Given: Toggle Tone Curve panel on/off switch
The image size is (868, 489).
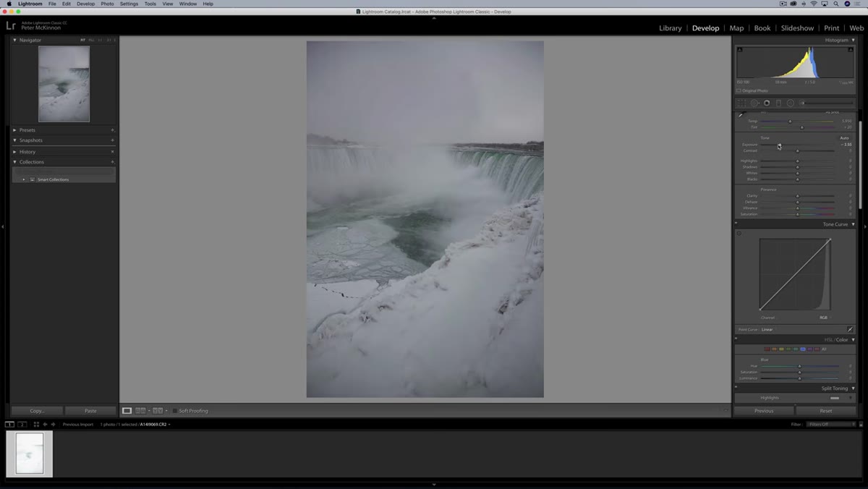Looking at the screenshot, I should pos(736,224).
